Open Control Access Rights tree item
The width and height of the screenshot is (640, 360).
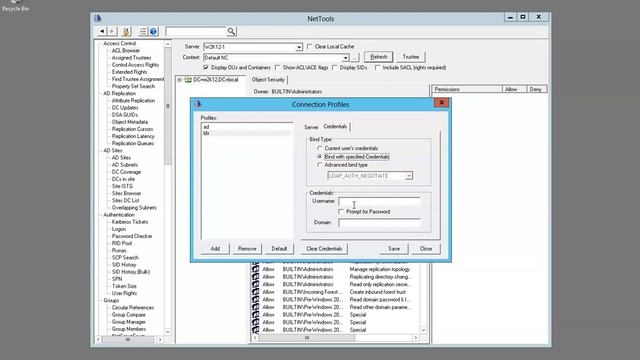tap(135, 65)
